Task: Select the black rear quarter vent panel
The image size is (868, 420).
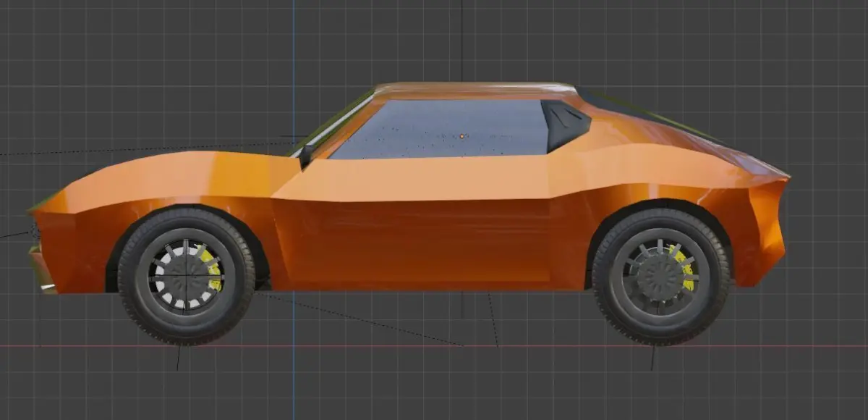Action: (x=566, y=125)
